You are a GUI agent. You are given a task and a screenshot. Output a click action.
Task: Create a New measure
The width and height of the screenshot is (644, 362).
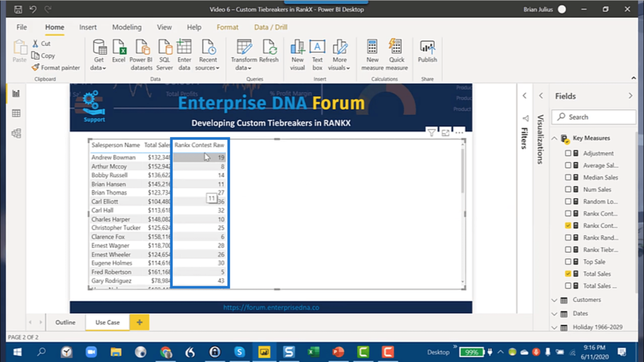pos(372,55)
